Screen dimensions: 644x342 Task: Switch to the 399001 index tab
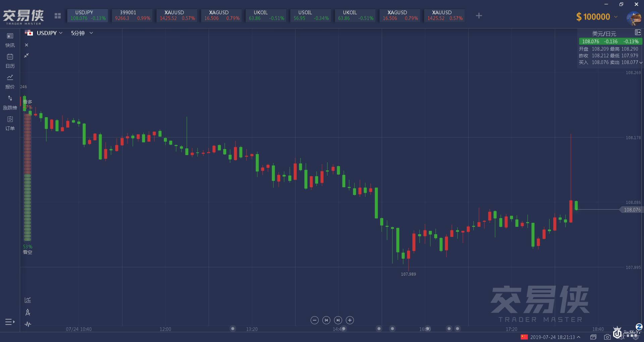coord(132,15)
